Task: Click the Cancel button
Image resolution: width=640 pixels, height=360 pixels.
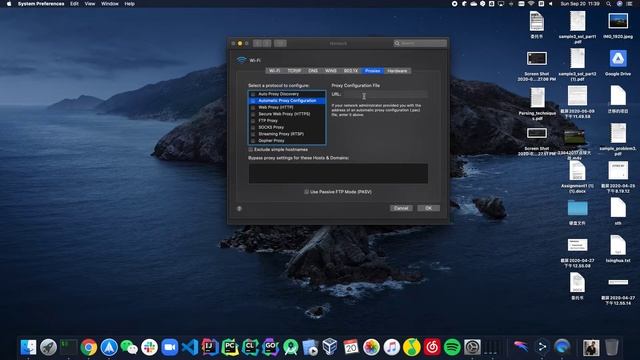Action: coord(401,208)
